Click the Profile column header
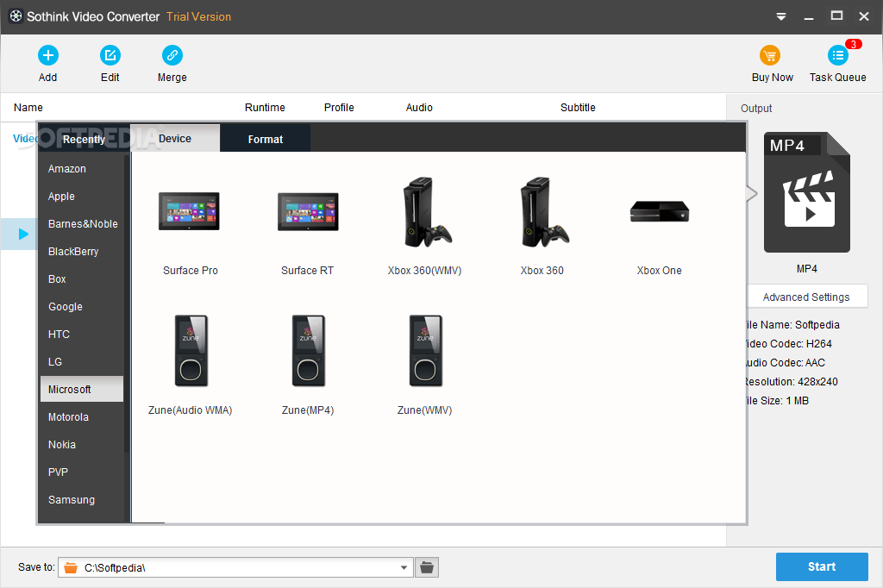 coord(339,108)
